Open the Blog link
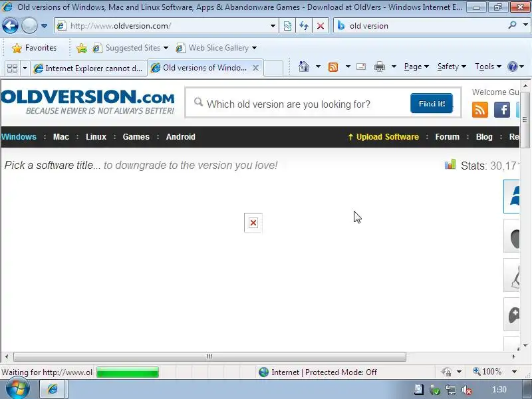The height and width of the screenshot is (399, 532). click(484, 137)
